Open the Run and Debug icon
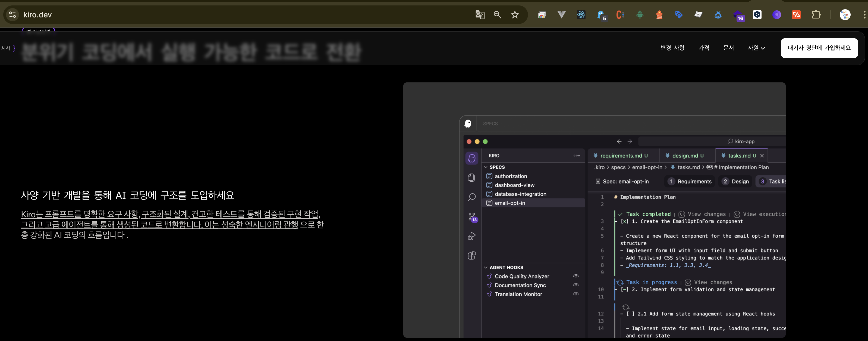 [472, 236]
